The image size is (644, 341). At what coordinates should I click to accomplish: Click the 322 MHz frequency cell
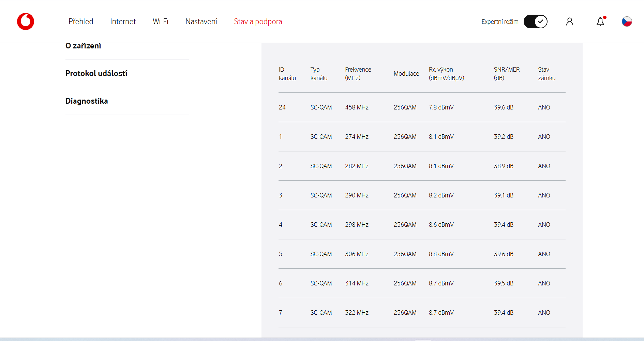tap(357, 313)
